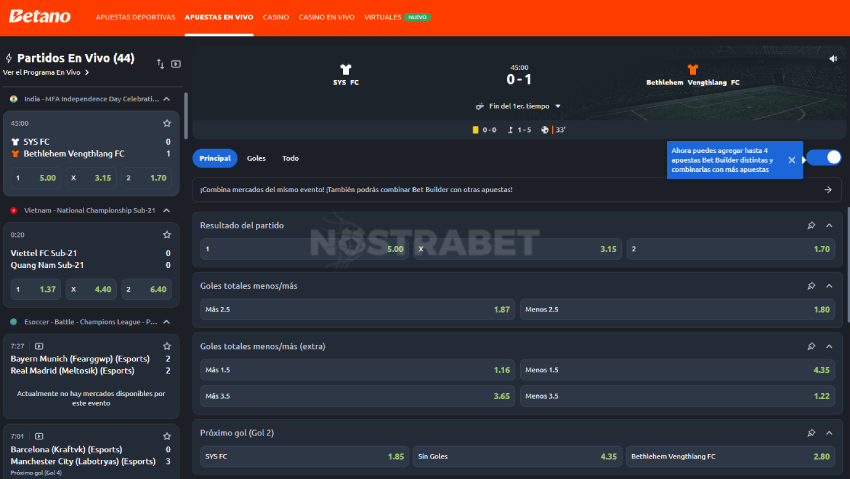850x479 pixels.
Task: Collapse Vietnam National Championship Sub-21 league
Action: point(167,210)
